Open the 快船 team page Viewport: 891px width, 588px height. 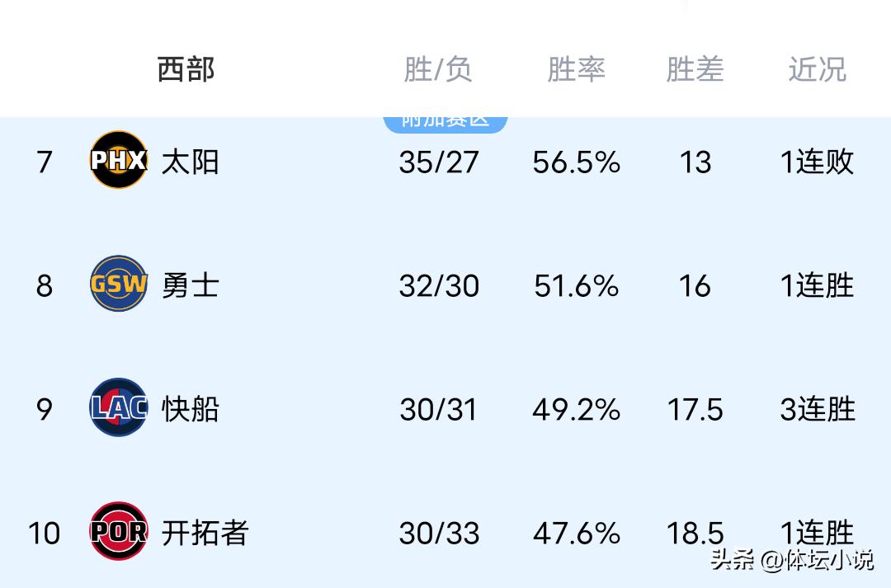191,409
